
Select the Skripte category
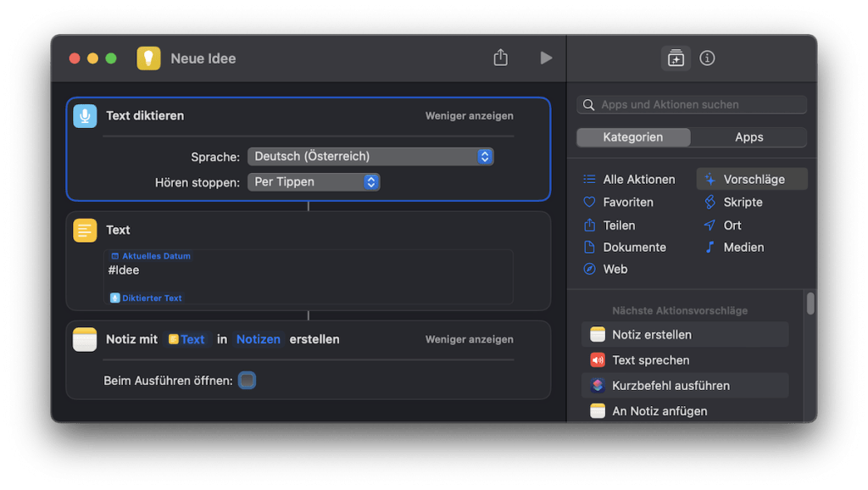coord(743,202)
